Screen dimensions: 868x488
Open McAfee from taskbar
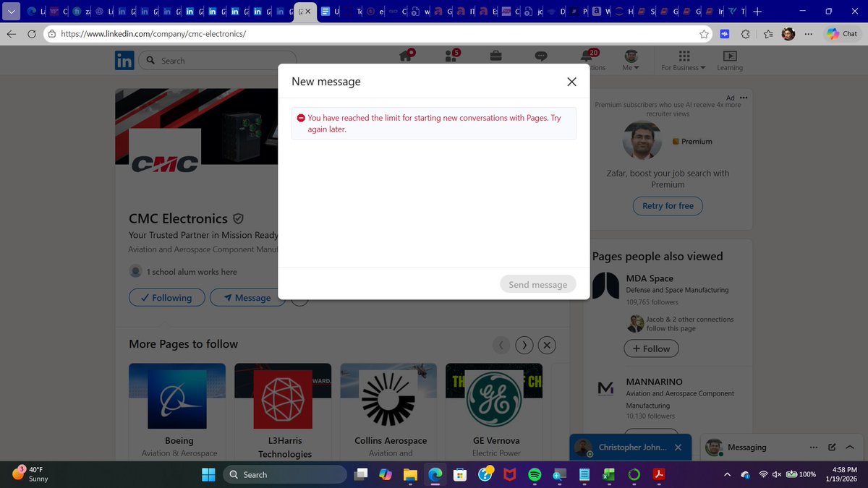coord(509,475)
